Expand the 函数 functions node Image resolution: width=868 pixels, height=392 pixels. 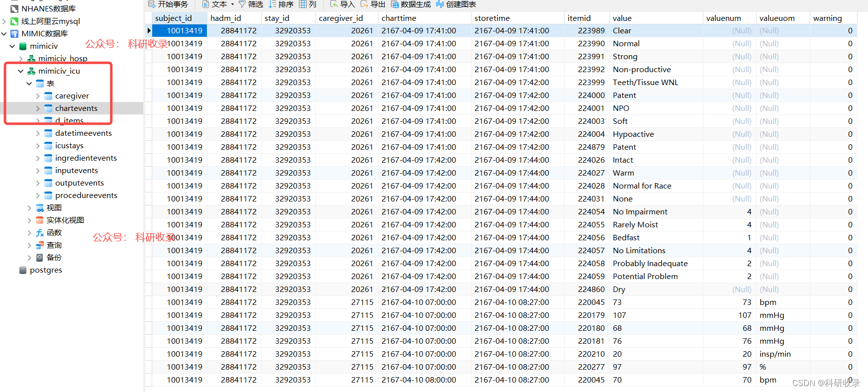(x=29, y=232)
